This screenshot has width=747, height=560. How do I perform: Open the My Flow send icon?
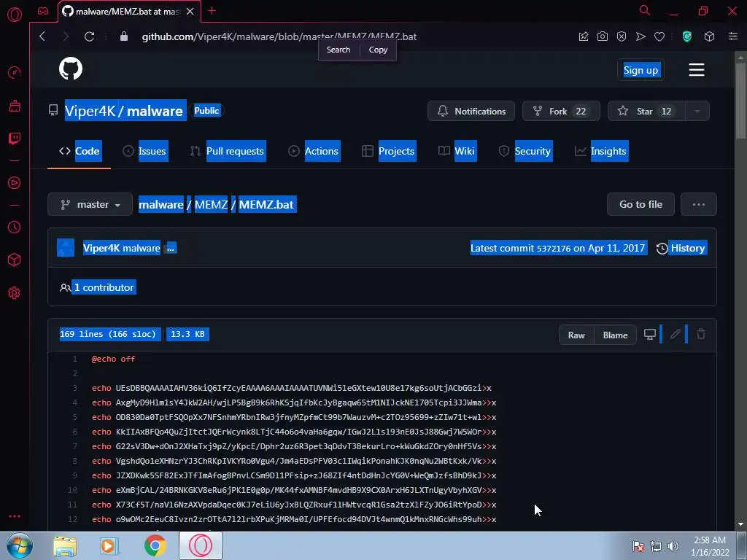[640, 36]
